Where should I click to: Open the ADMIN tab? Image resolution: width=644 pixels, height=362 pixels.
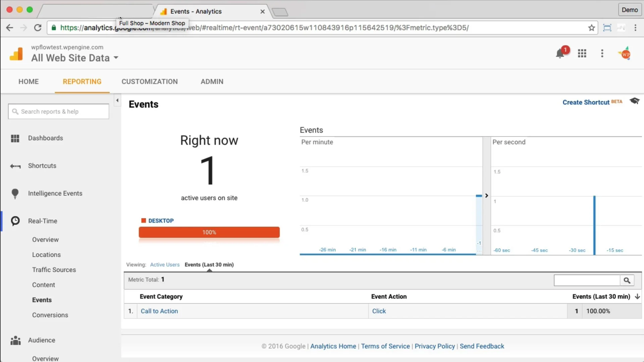[212, 82]
